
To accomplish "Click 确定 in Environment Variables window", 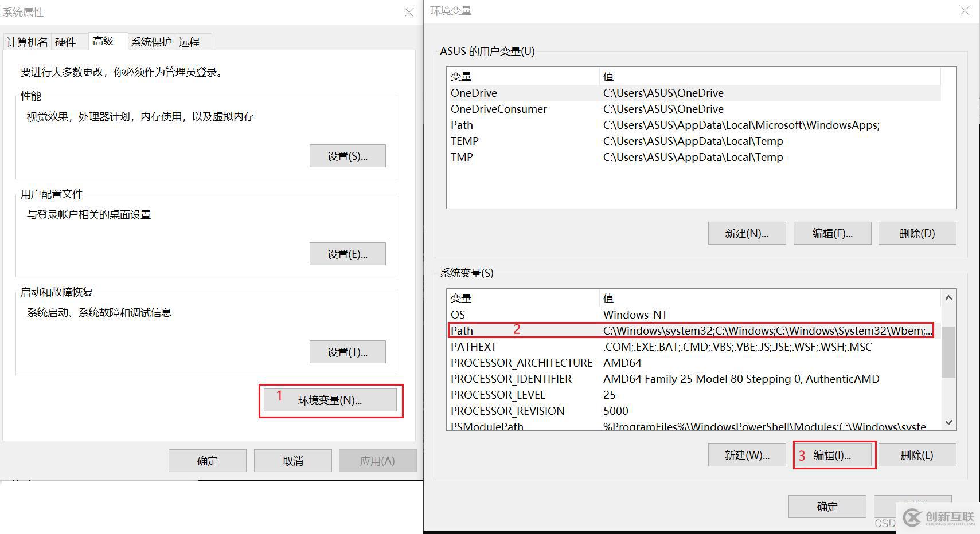I will [x=827, y=506].
